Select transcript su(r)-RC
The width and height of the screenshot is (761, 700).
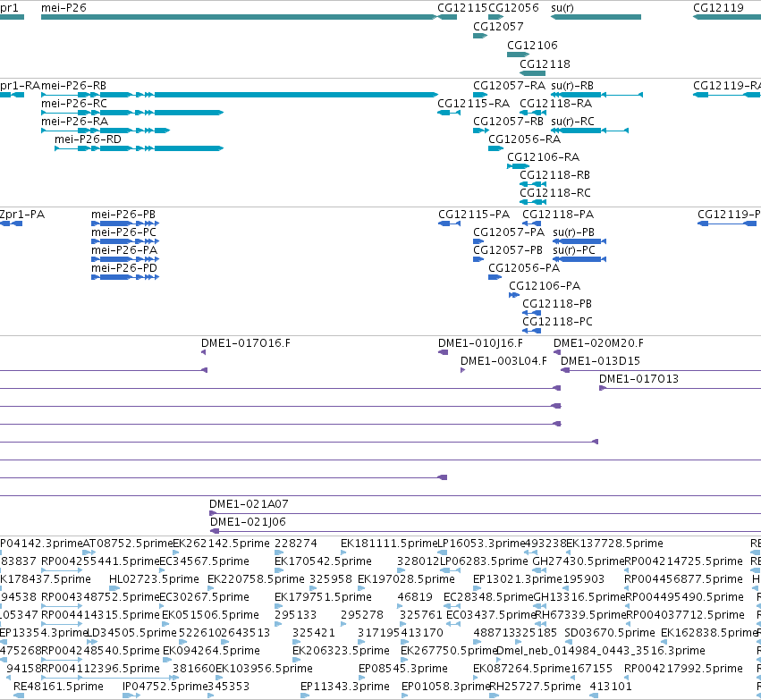[589, 130]
